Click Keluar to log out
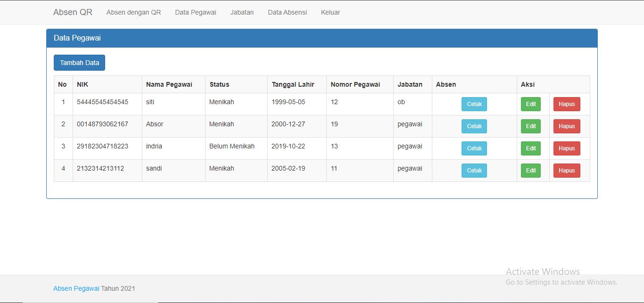The height and width of the screenshot is (303, 644). 330,12
